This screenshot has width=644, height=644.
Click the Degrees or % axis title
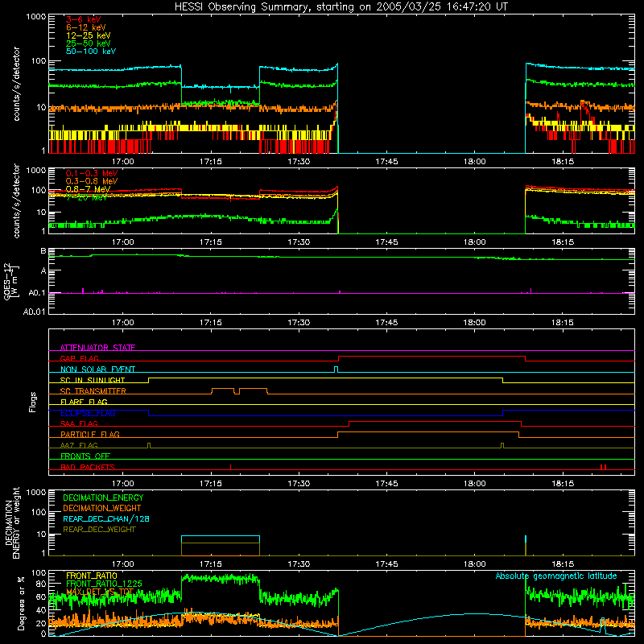(21, 603)
